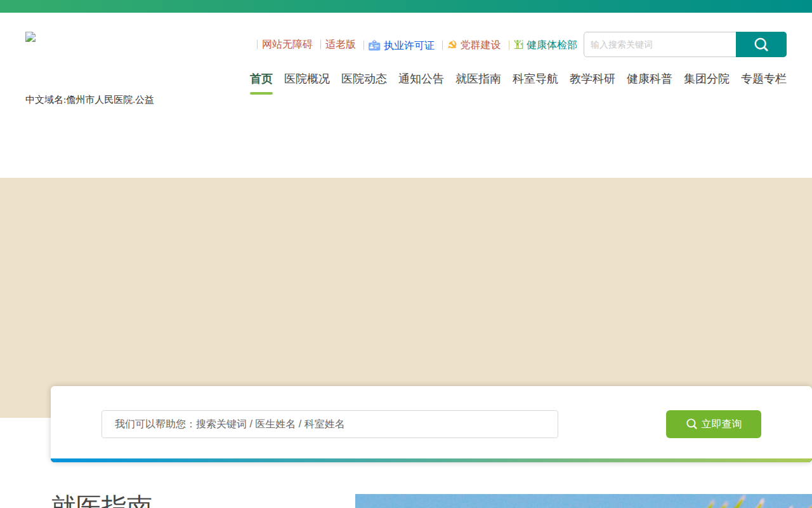Open the 执业许可证 license link
The width and height of the screenshot is (812, 508).
(x=409, y=45)
